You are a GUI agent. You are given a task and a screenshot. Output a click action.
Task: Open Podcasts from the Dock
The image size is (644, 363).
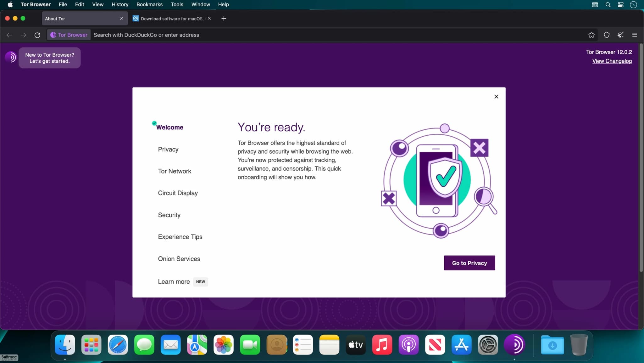(x=408, y=345)
